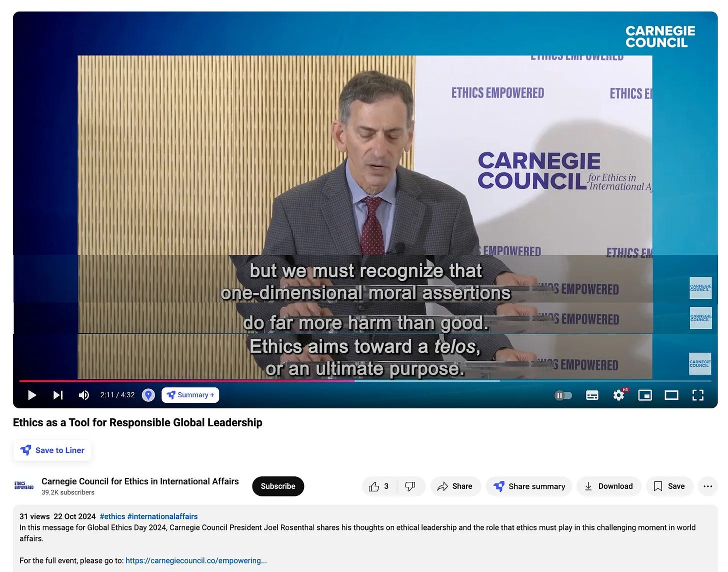Play the video

tap(32, 395)
